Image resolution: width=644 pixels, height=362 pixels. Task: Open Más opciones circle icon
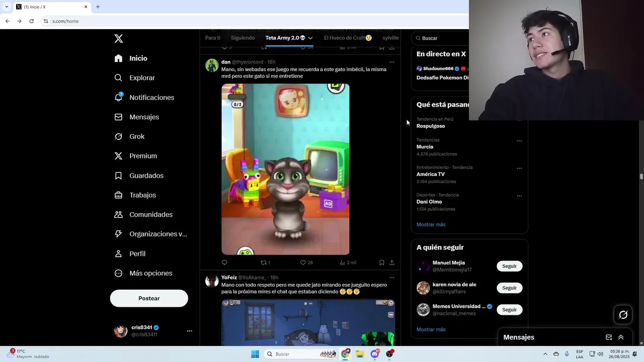coord(118,273)
